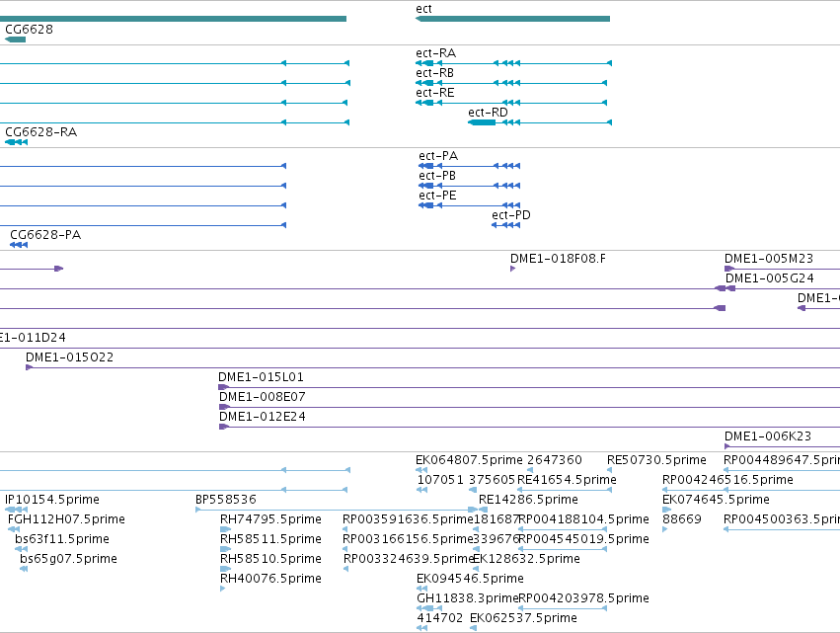Screen dimensions: 840x633
Task: Click the RP004203978.5prime EST label
Action: [584, 598]
